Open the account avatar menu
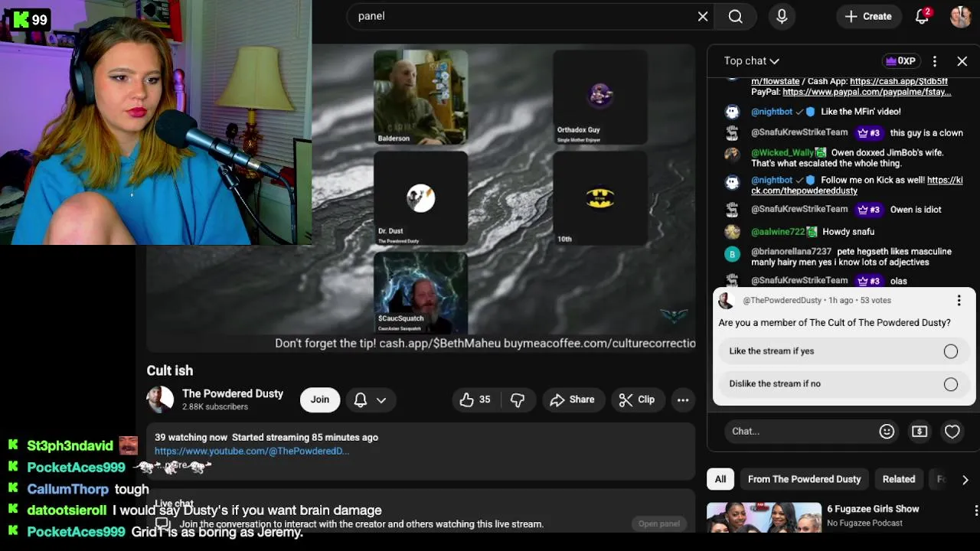Image resolution: width=980 pixels, height=551 pixels. [961, 16]
